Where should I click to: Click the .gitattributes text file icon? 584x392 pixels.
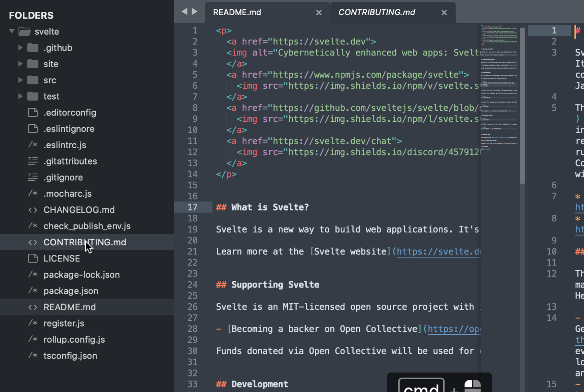[x=33, y=161]
